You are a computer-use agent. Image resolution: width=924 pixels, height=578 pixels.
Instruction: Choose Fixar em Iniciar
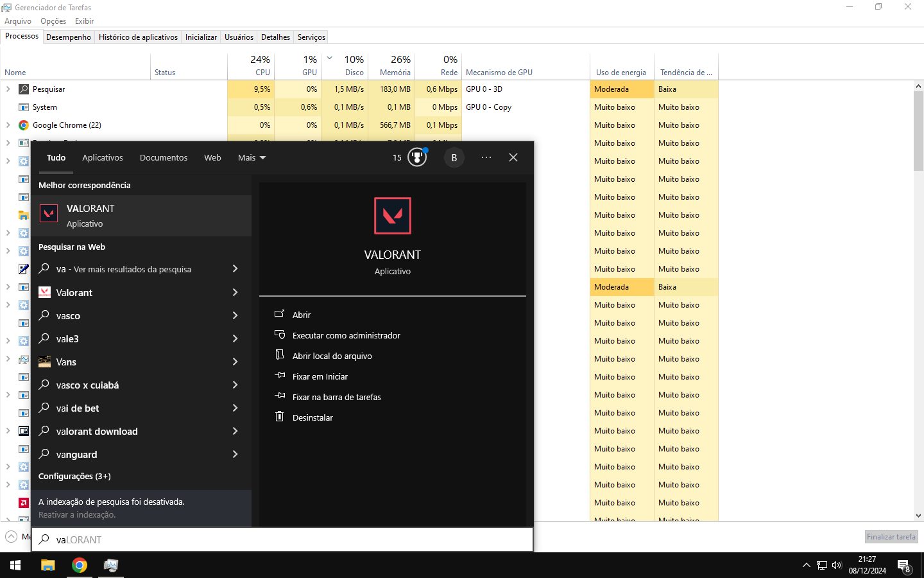tap(393, 376)
